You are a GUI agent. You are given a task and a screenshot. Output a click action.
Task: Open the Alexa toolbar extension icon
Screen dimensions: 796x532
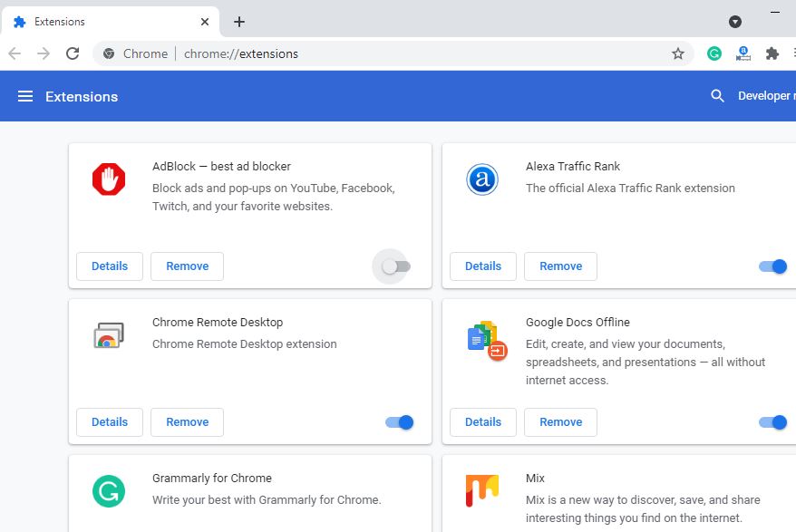point(743,53)
